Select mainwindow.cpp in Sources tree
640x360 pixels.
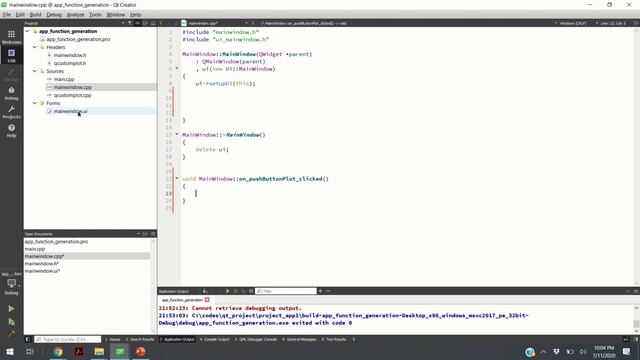point(73,87)
